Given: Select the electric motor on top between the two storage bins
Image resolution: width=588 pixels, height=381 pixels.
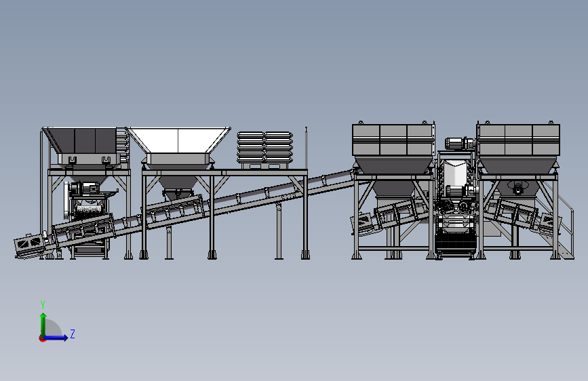Looking at the screenshot, I should (x=460, y=143).
